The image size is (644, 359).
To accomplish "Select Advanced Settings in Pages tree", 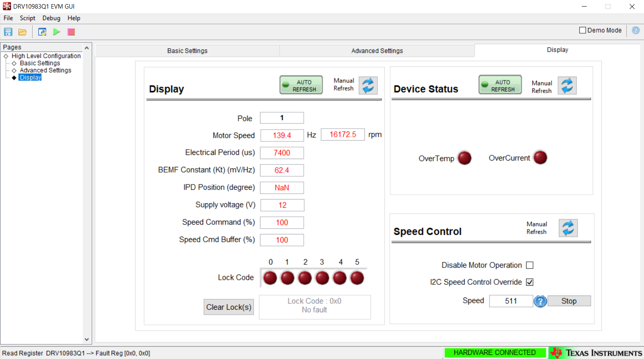I will click(45, 70).
